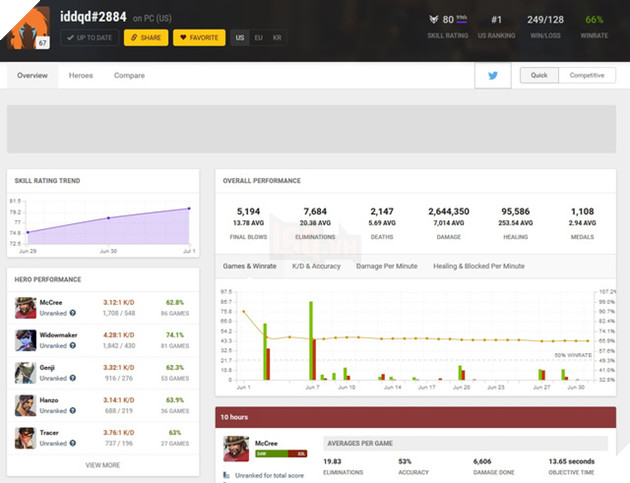Click the help icon beside Widowmaker's Unranked
This screenshot has width=630, height=483.
[x=73, y=346]
